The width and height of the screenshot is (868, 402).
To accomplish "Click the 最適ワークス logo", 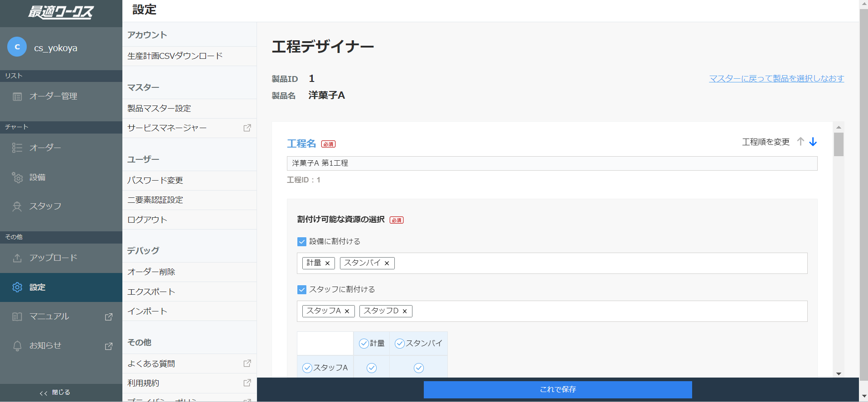I will pyautogui.click(x=61, y=12).
